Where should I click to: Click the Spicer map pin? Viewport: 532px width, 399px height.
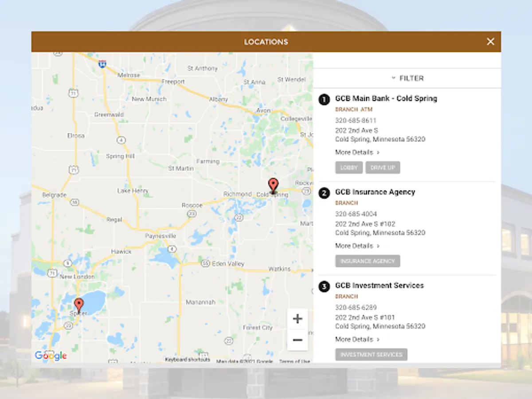(x=79, y=305)
